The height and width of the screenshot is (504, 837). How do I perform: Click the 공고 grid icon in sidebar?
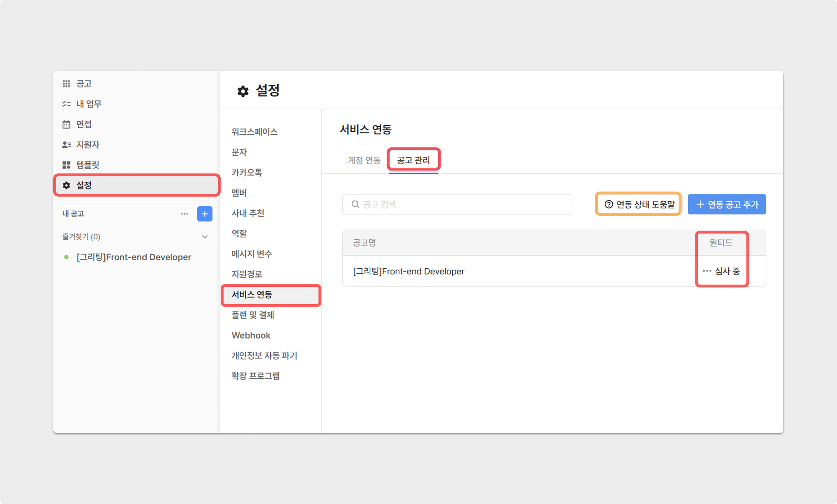coord(66,84)
